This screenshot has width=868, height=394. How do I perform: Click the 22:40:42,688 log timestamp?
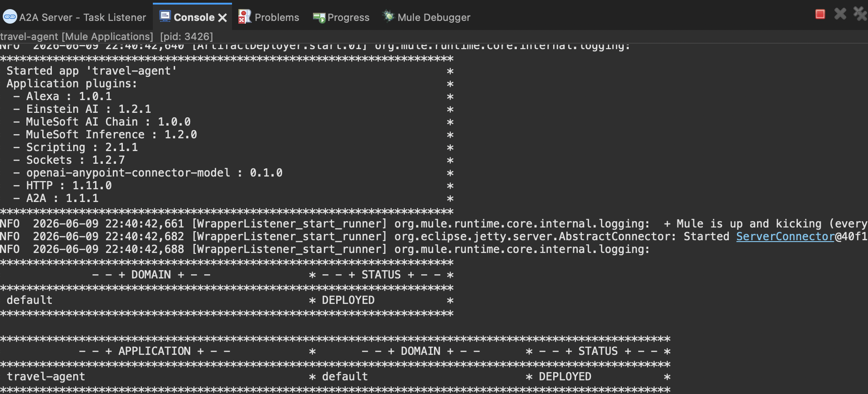tap(145, 249)
